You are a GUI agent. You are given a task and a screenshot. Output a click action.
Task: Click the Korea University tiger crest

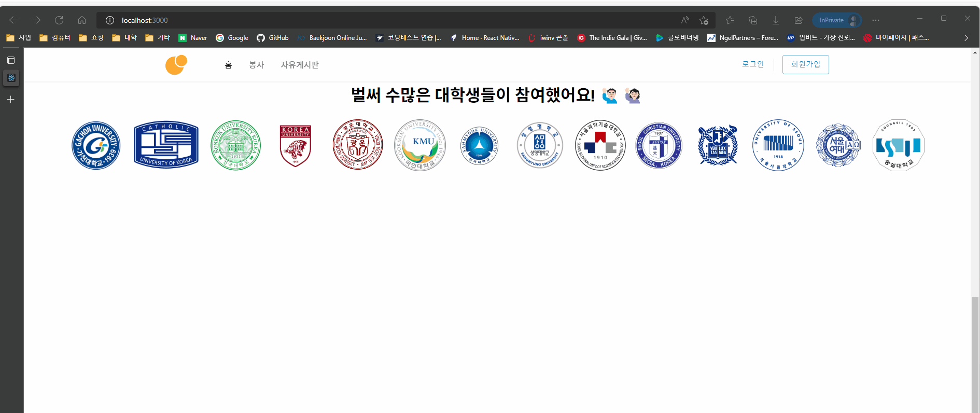pos(296,146)
